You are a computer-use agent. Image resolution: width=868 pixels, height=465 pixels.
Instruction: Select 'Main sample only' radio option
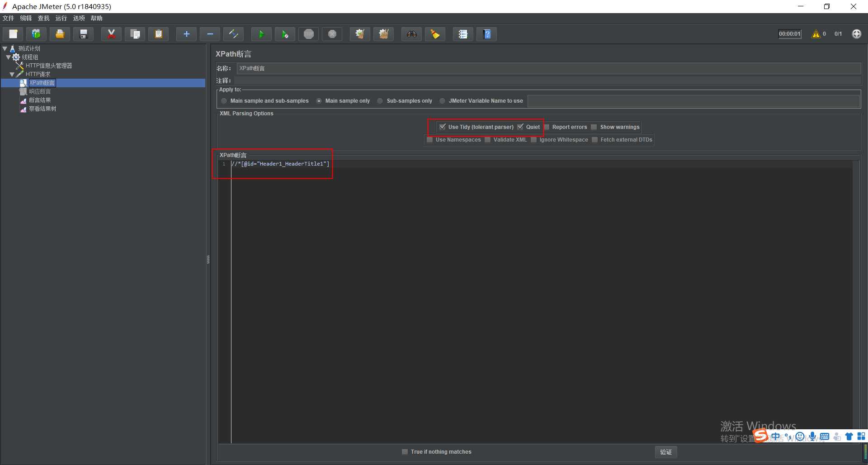click(x=343, y=101)
